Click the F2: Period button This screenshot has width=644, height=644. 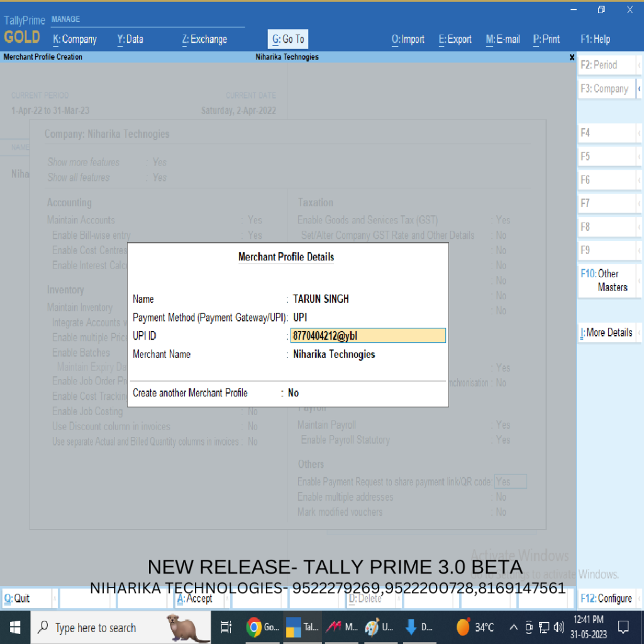607,65
